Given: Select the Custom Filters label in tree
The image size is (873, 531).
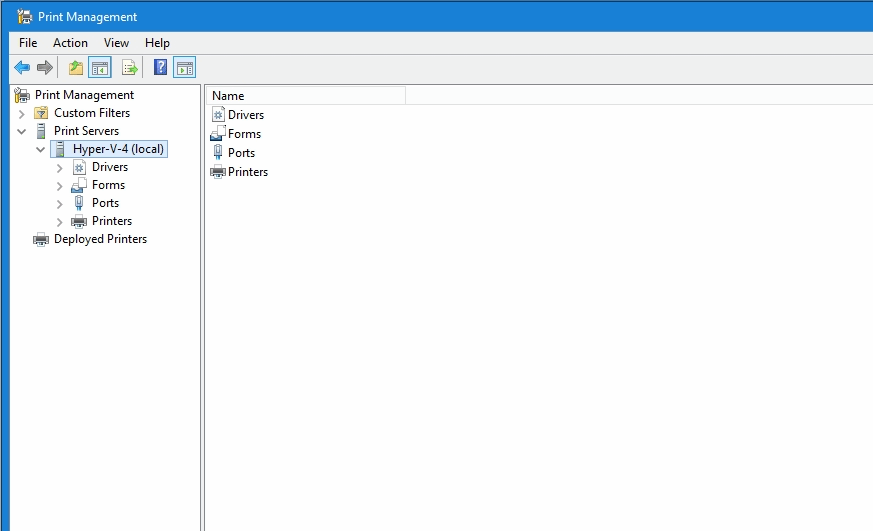Looking at the screenshot, I should (92, 113).
